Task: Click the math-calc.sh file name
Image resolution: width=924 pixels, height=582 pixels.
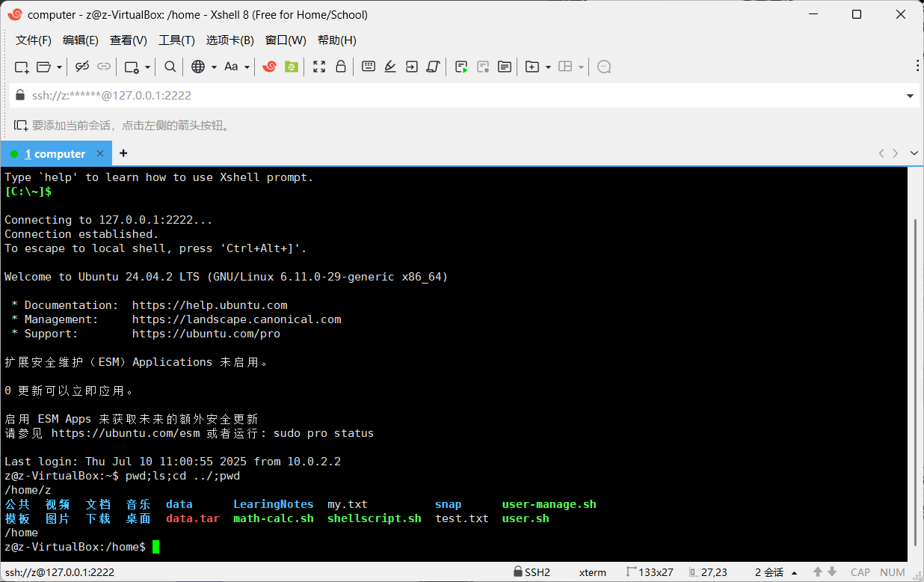Action: coord(274,518)
